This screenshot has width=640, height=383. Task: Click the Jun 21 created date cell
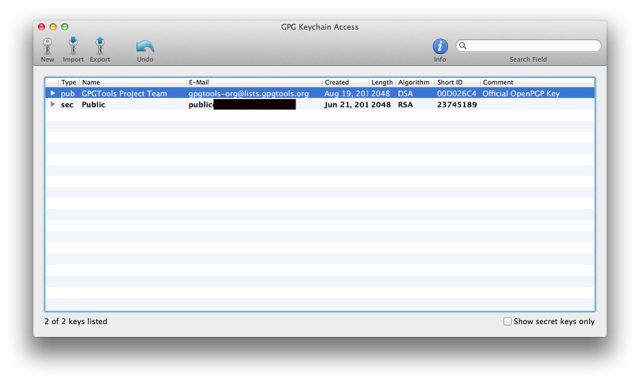pyautogui.click(x=347, y=105)
